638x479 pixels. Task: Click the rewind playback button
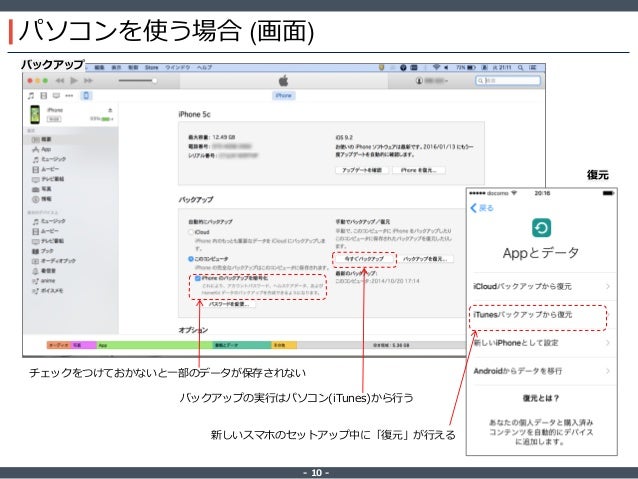pyautogui.click(x=59, y=81)
